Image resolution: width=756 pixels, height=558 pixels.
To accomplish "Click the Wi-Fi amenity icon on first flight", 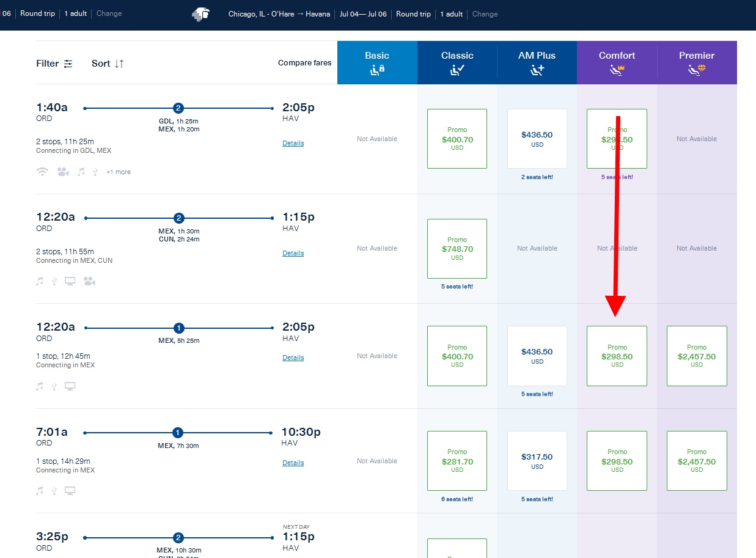I will tap(42, 172).
